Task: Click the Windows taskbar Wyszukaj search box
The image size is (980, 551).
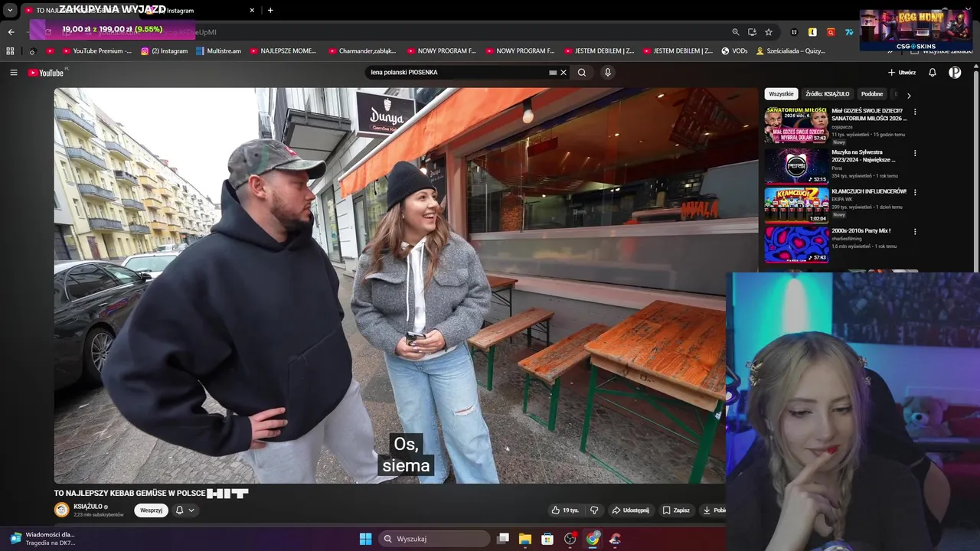Action: click(x=435, y=539)
